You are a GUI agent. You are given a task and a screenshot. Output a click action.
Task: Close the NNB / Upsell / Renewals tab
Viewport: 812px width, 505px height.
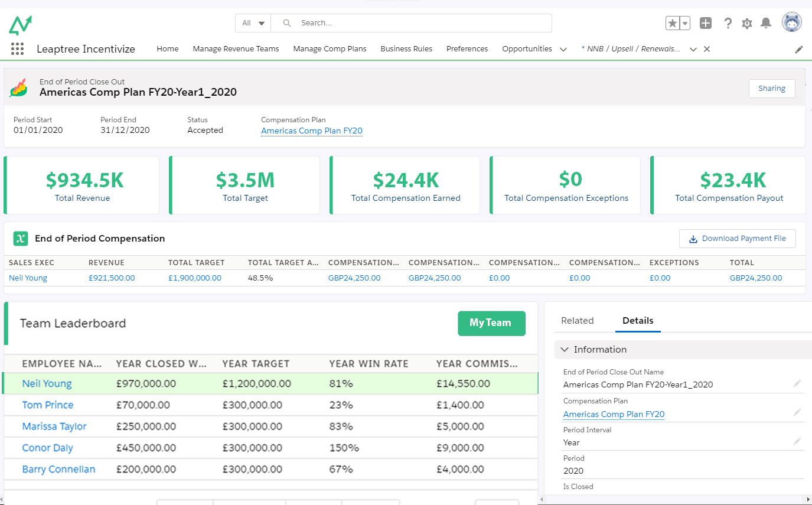(707, 49)
